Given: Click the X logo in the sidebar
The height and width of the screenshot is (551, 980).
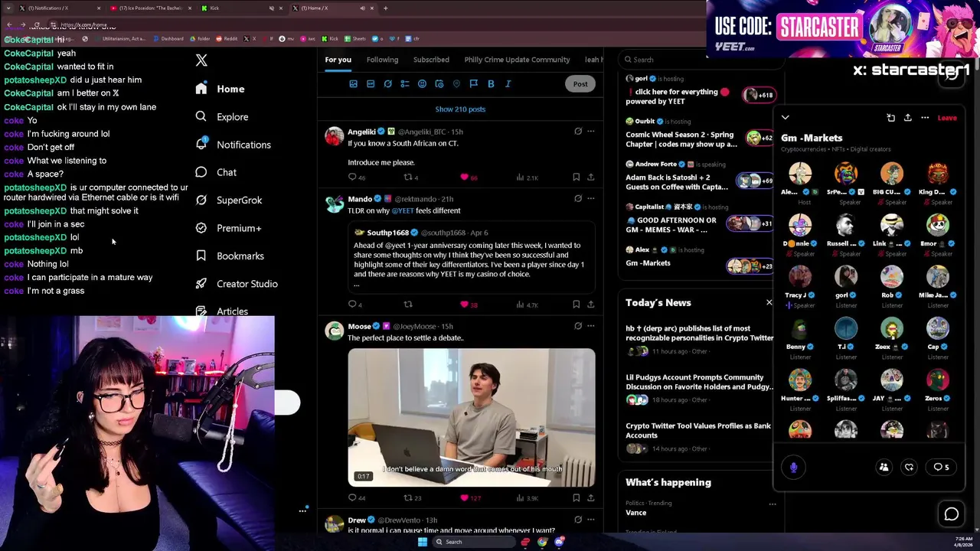Looking at the screenshot, I should click(x=201, y=60).
